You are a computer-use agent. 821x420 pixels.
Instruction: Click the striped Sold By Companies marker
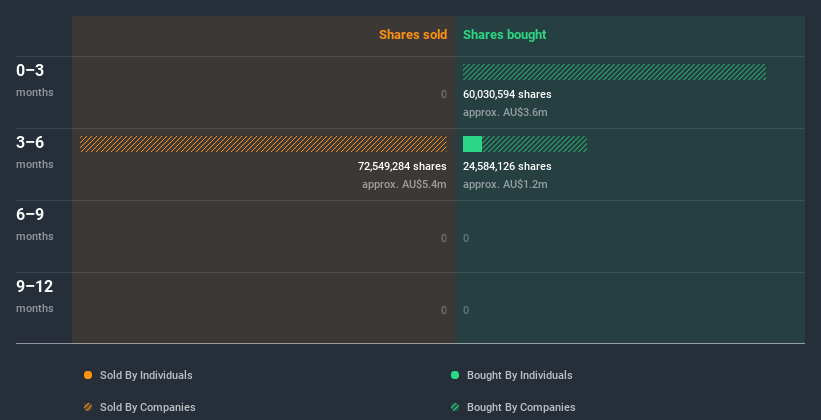click(88, 407)
